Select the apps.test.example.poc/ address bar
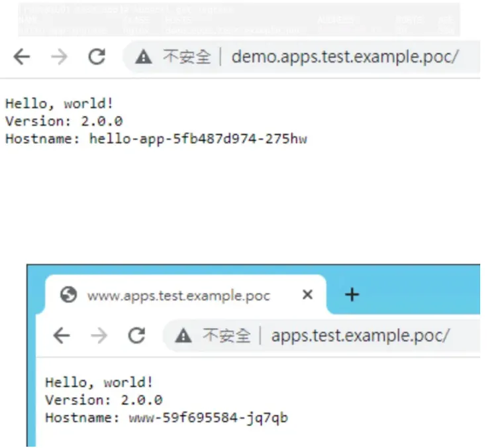Image resolution: width=490 pixels, height=448 pixels. (x=322, y=336)
